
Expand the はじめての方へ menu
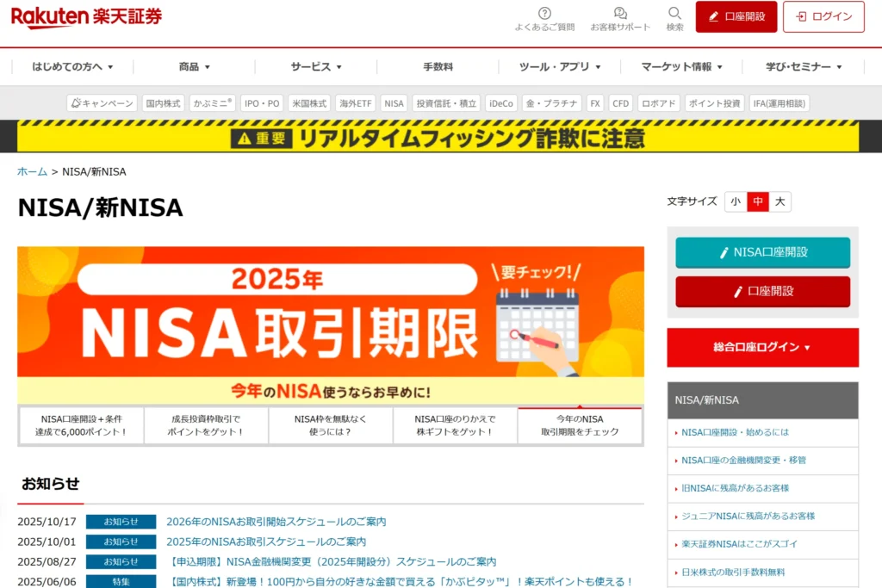point(72,66)
